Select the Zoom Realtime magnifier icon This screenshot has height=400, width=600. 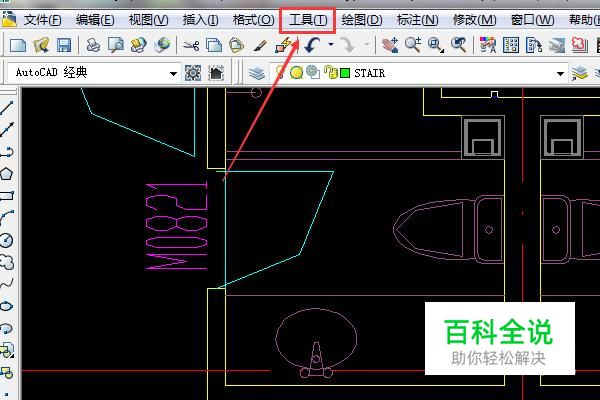413,45
